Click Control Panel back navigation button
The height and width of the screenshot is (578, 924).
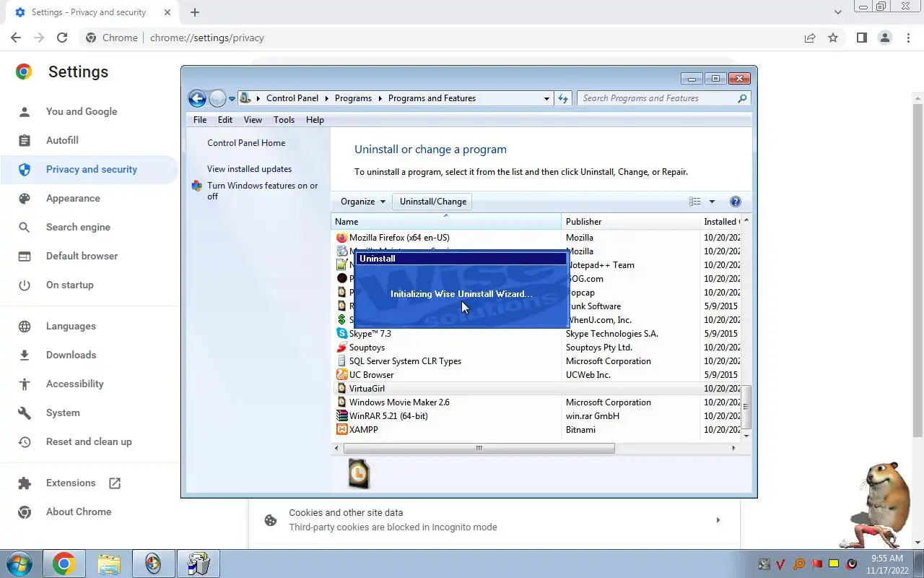pyautogui.click(x=197, y=98)
